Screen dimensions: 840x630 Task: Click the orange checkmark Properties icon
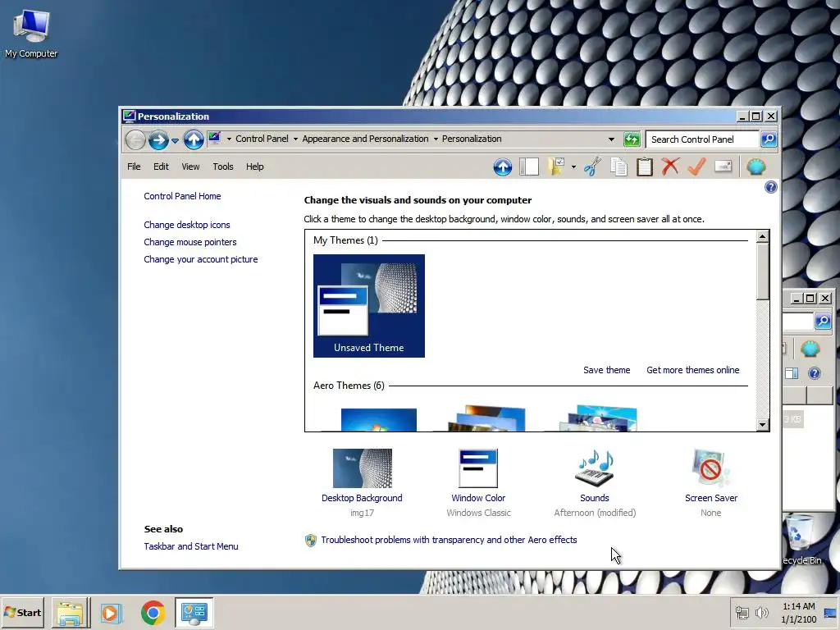[696, 167]
